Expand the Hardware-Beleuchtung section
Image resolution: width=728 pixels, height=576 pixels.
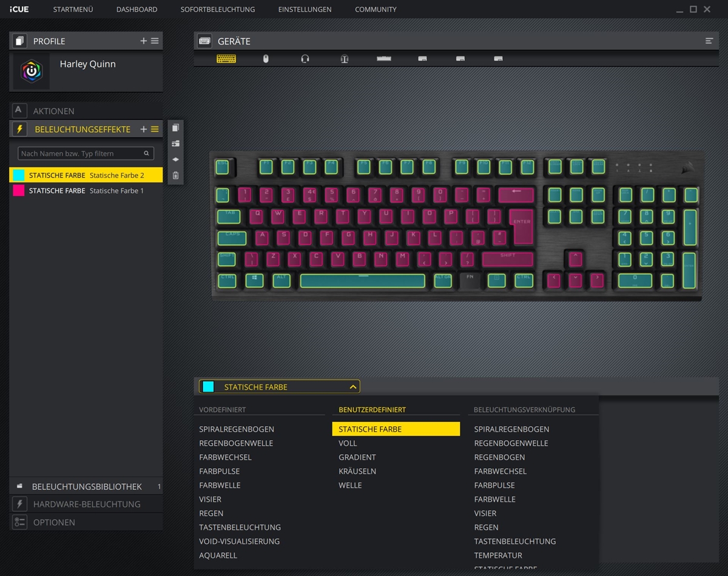pyautogui.click(x=86, y=504)
